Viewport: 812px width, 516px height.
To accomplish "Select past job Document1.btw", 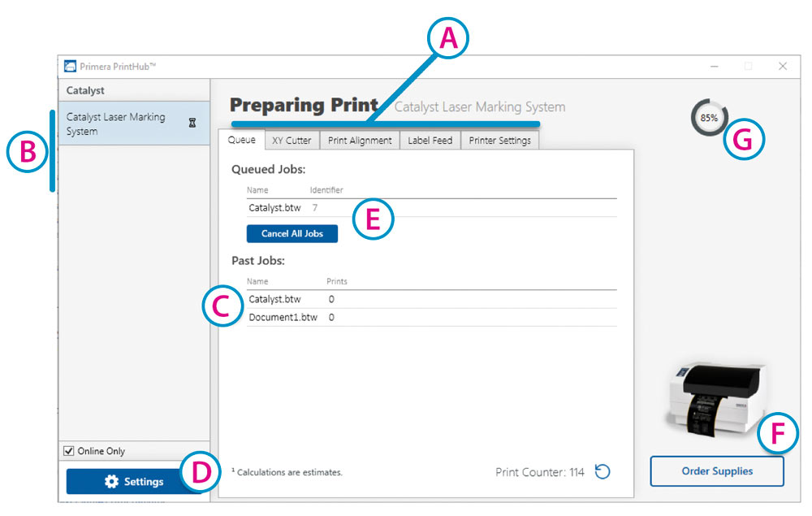I will [431, 317].
